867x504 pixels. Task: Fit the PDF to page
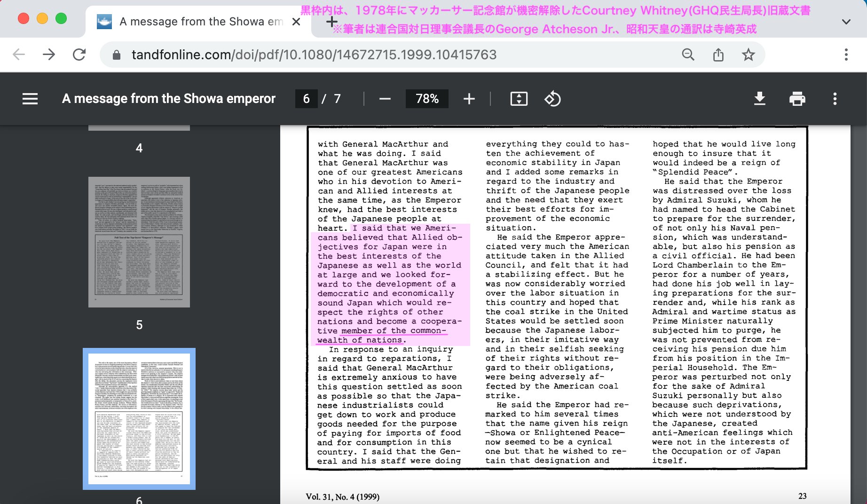[519, 99]
